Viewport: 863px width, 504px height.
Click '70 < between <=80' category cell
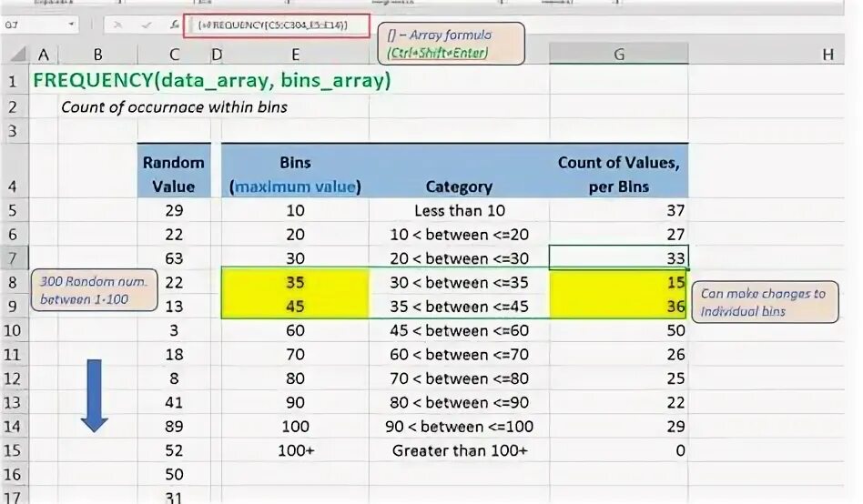(459, 378)
